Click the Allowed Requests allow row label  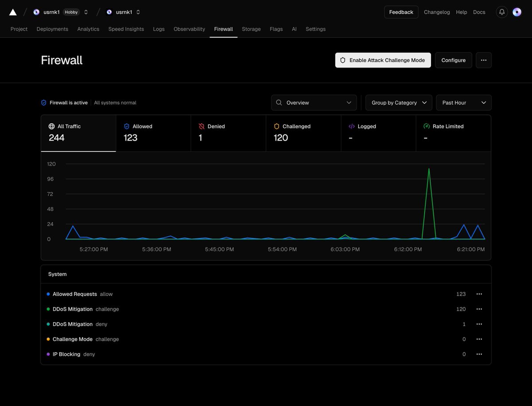(82, 294)
